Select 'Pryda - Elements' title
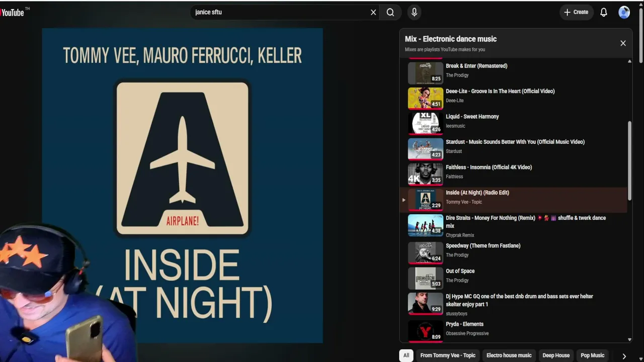644x362 pixels. click(x=464, y=324)
